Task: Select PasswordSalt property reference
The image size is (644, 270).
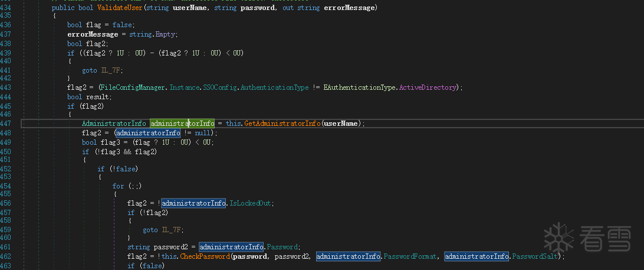Action: tap(535, 256)
